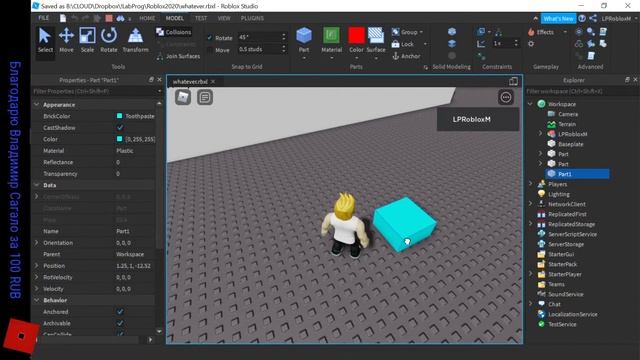
Task: Undock the Properties panel
Action: (151, 80)
